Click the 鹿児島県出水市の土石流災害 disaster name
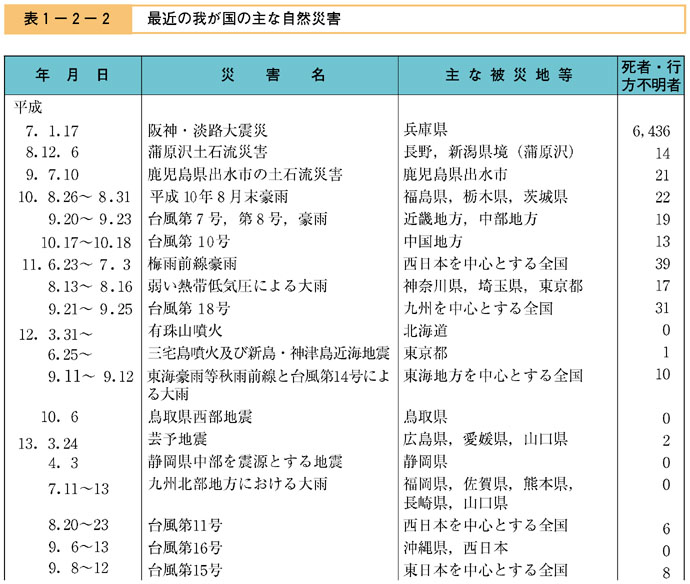Viewport: 690px width, 584px height. [245, 174]
